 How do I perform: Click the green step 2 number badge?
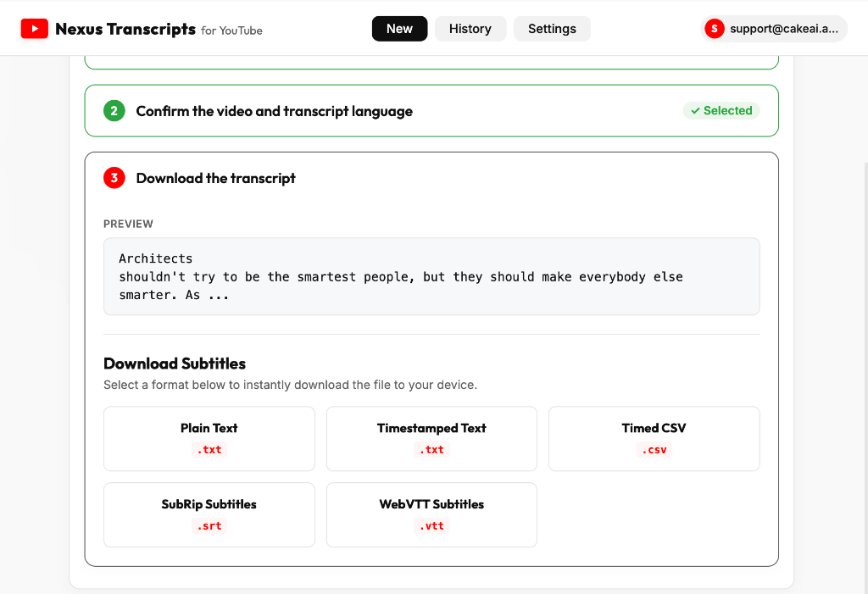click(114, 111)
